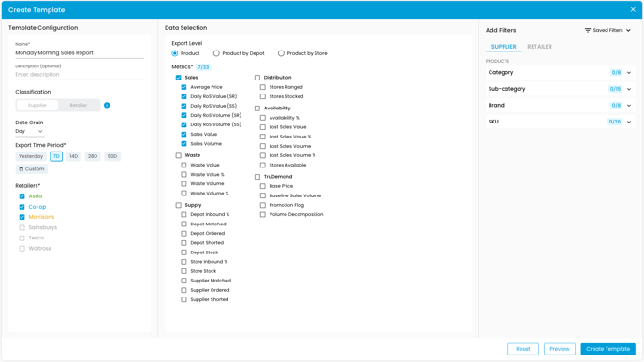Click the Custom calendar time period
The height and width of the screenshot is (362, 644).
32,169
